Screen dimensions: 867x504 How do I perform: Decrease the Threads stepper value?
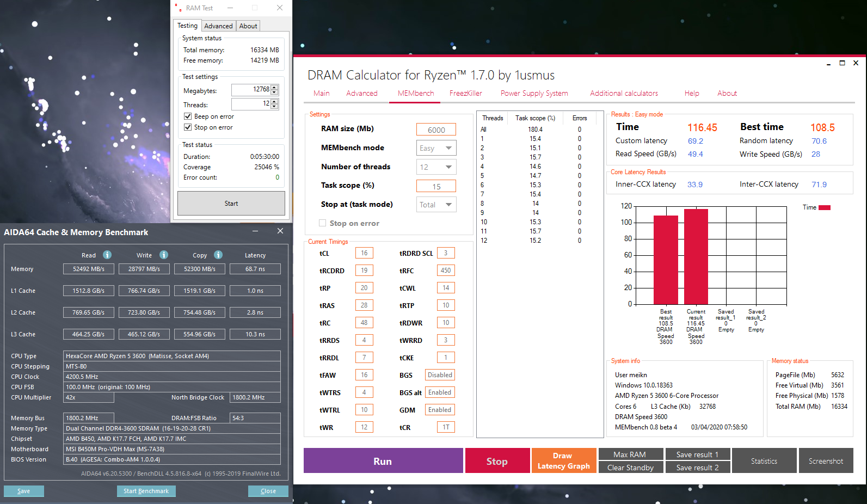pos(274,106)
